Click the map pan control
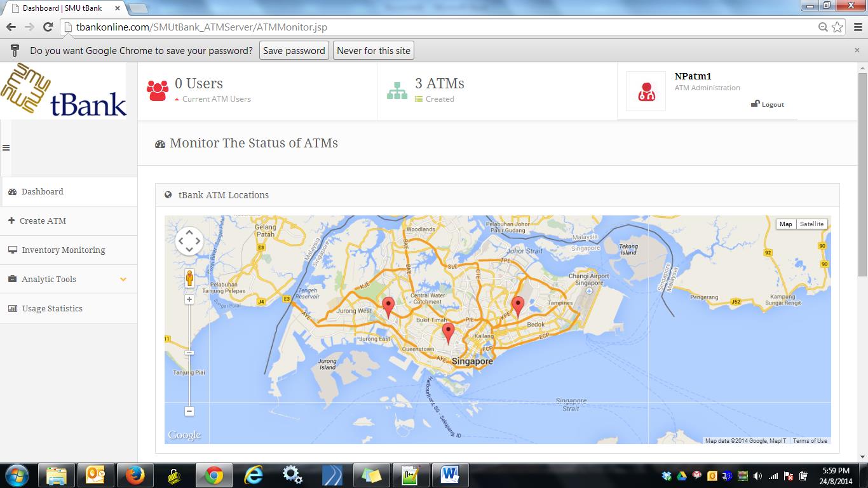 pos(189,241)
